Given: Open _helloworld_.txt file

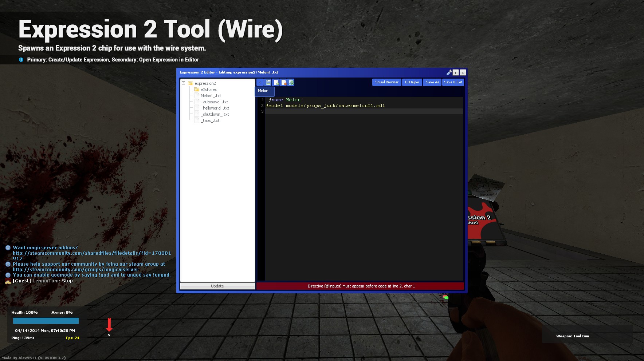Looking at the screenshot, I should click(215, 108).
